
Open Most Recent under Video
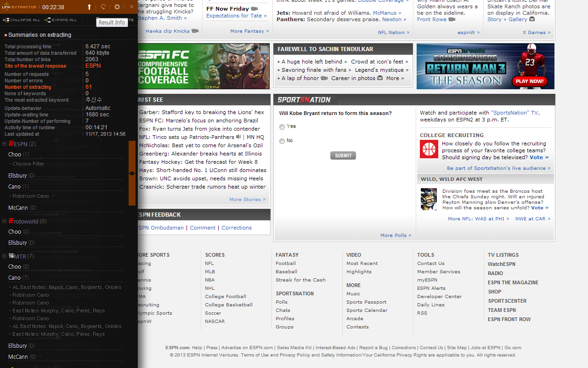click(x=362, y=264)
